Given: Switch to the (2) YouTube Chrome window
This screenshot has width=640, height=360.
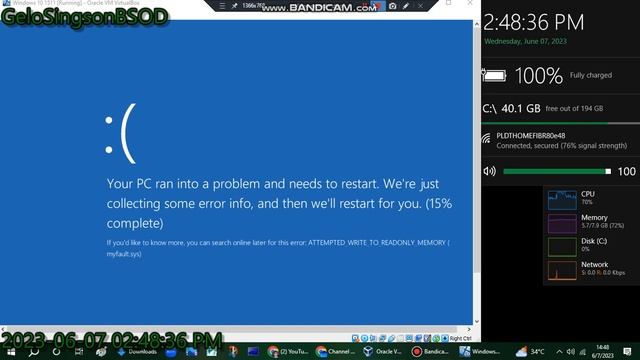Looking at the screenshot, I should (x=288, y=351).
